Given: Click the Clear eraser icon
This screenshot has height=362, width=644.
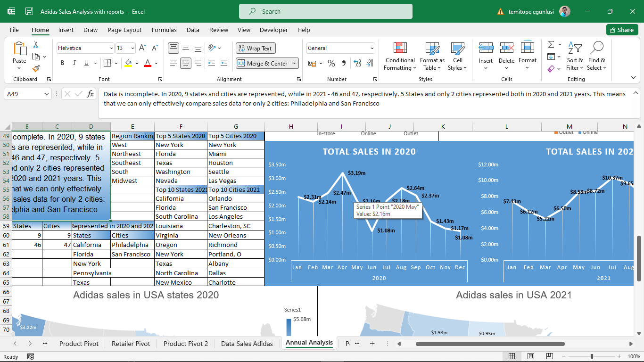Looking at the screenshot, I should pyautogui.click(x=551, y=69).
